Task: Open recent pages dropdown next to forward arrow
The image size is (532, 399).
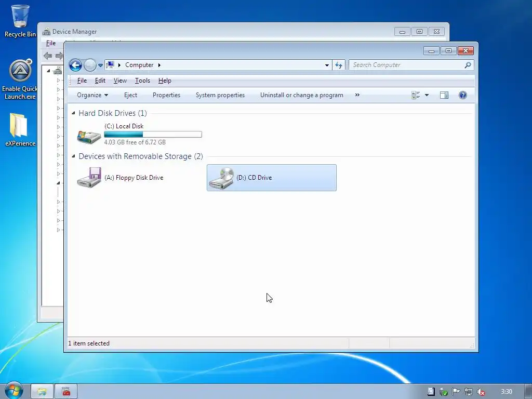Action: (100, 65)
